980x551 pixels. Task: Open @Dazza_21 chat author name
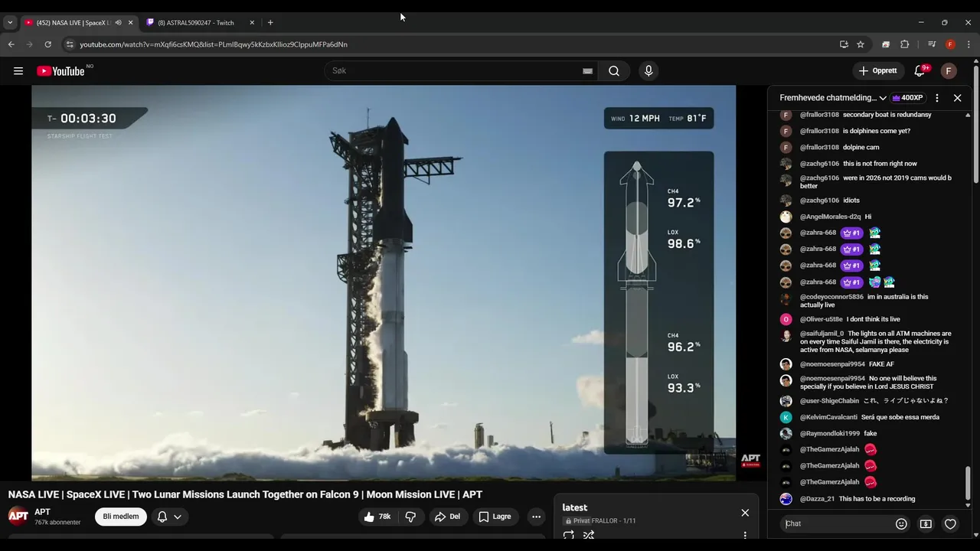click(817, 499)
